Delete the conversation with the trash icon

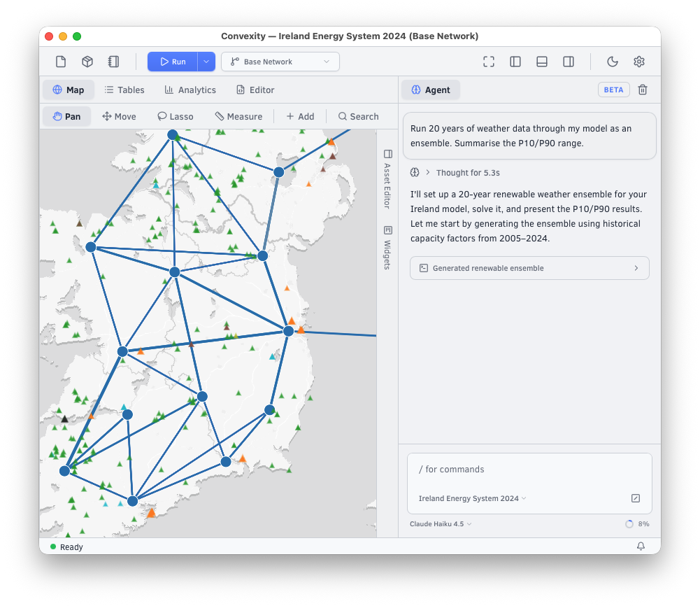(643, 90)
